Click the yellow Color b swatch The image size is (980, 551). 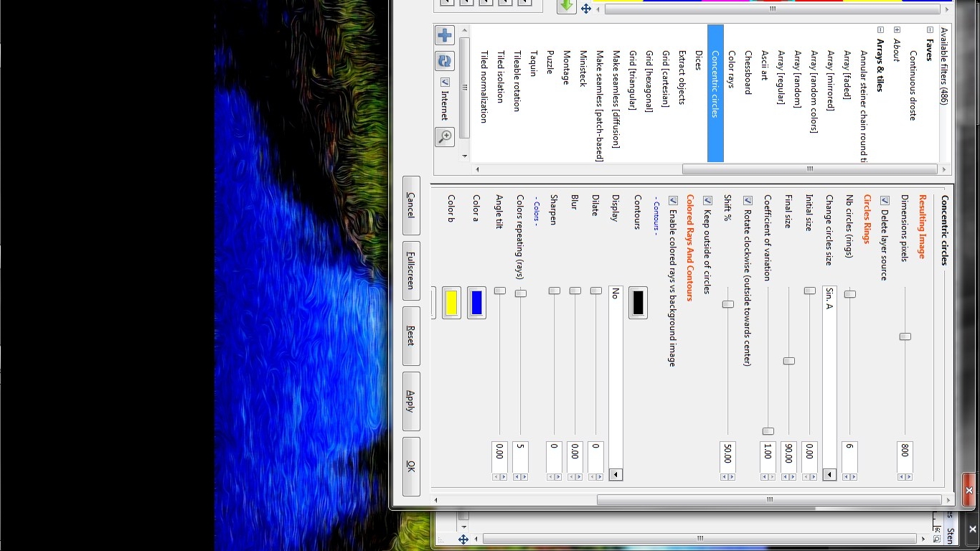point(451,302)
